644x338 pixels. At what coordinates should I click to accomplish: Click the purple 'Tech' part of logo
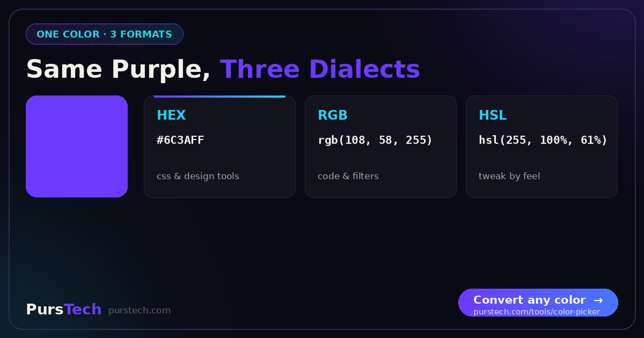(x=83, y=309)
